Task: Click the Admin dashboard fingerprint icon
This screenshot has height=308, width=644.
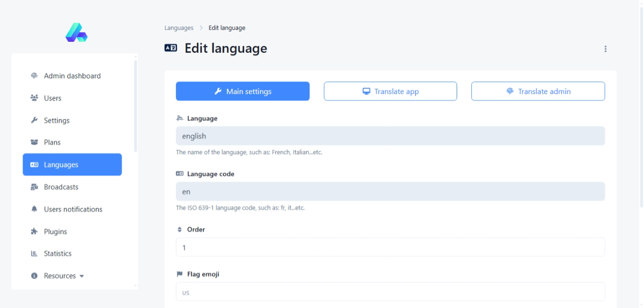Action: click(34, 76)
